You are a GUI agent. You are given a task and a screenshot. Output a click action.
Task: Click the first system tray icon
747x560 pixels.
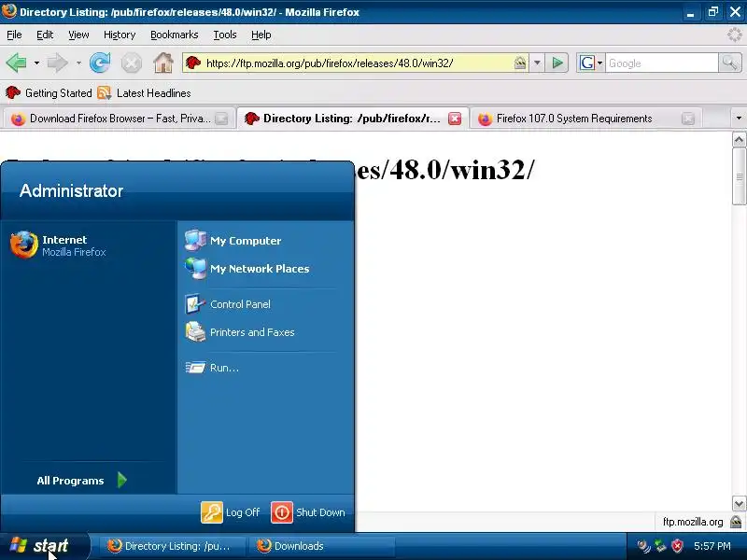(x=643, y=546)
